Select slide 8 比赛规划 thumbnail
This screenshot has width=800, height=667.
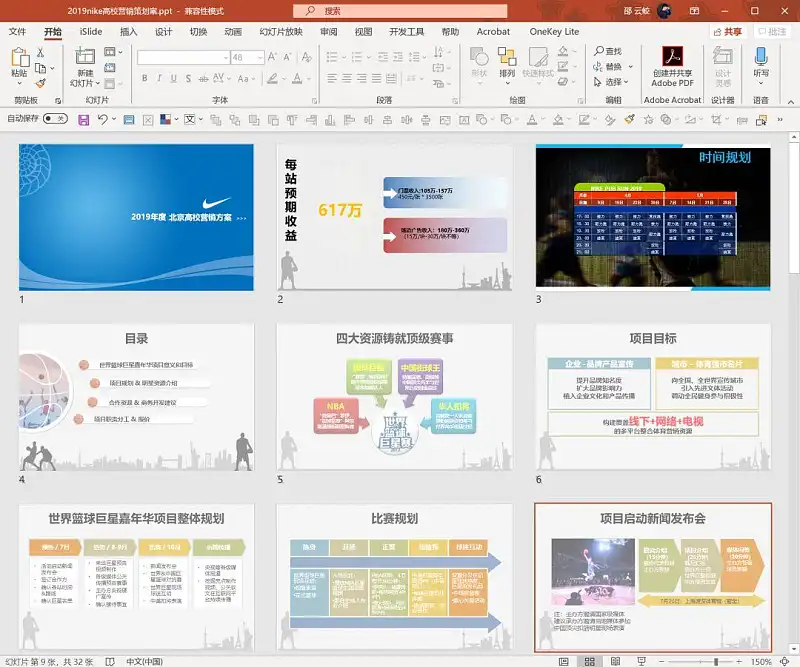(x=394, y=577)
